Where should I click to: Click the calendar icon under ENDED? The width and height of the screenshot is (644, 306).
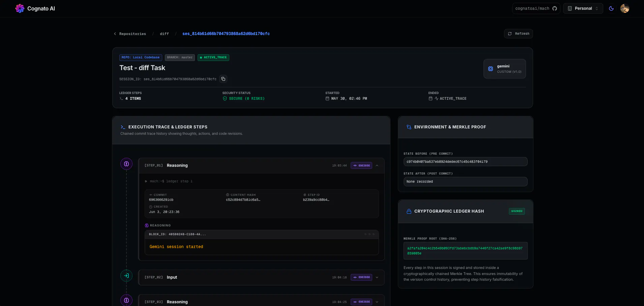(431, 98)
